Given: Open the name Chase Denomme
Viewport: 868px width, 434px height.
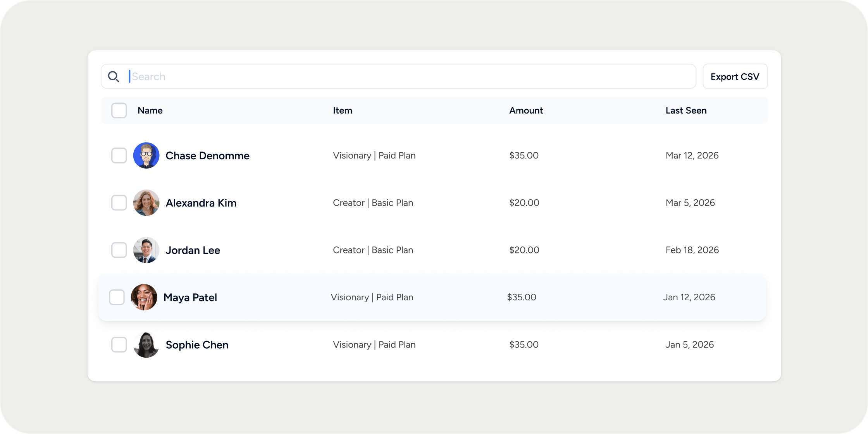Looking at the screenshot, I should [208, 156].
